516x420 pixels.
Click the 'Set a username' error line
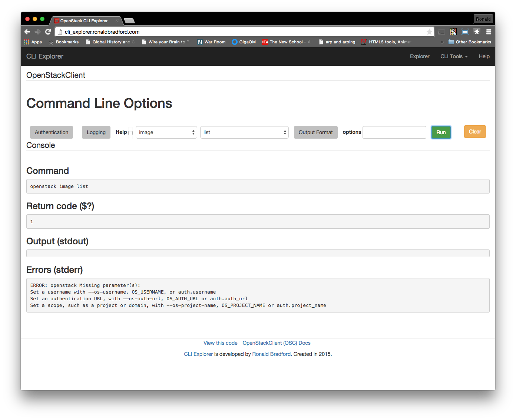point(123,292)
